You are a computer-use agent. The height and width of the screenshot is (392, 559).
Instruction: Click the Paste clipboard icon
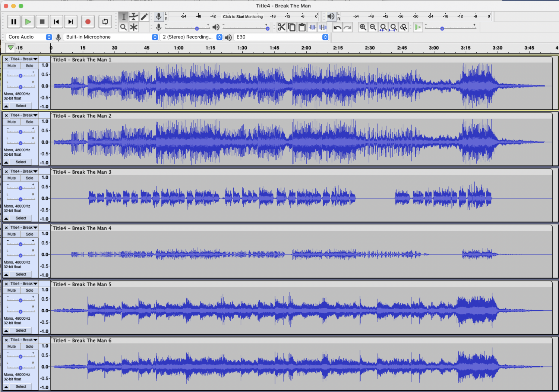(302, 27)
